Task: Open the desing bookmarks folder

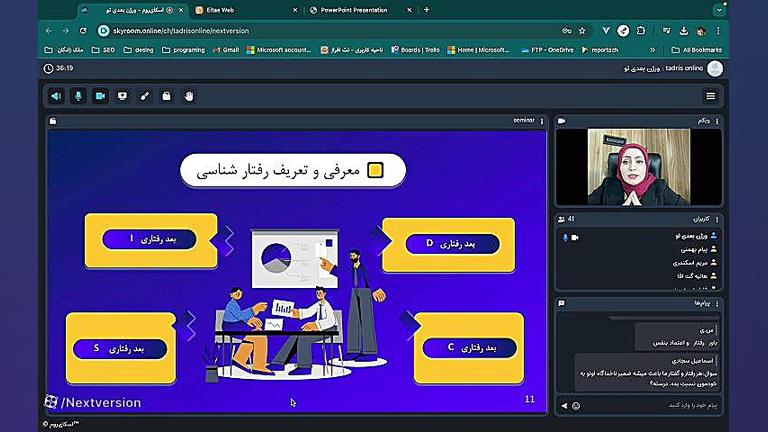Action: pyautogui.click(x=139, y=50)
